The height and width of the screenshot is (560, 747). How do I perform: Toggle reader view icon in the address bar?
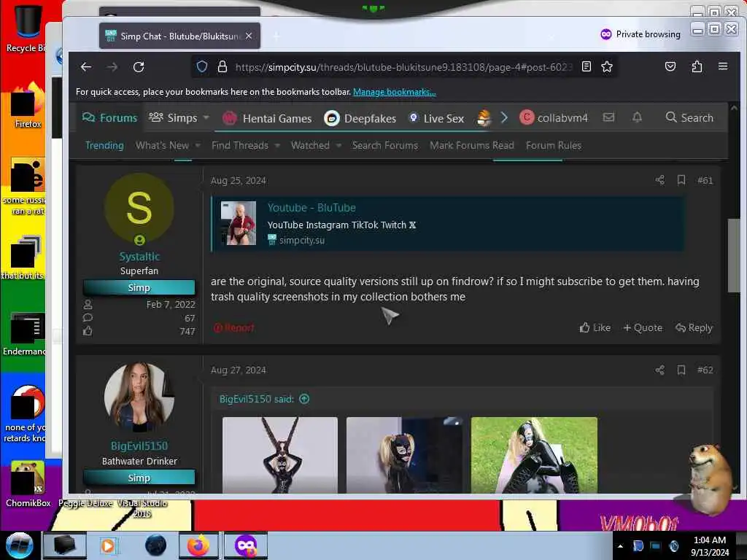[x=587, y=66]
